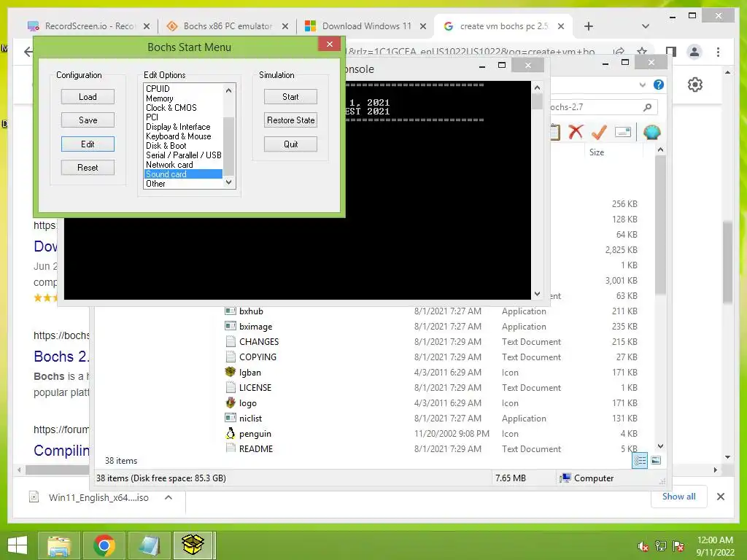Switch to create vm bochs pc tab

click(504, 26)
